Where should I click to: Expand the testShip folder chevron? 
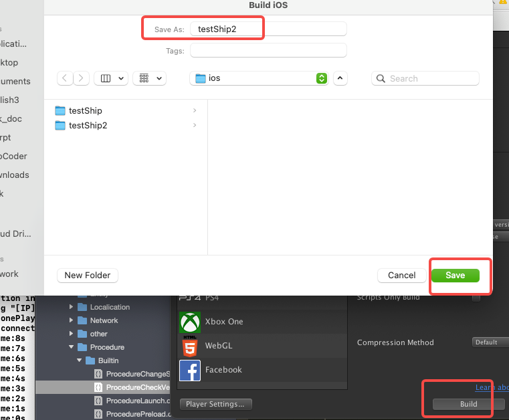[x=195, y=110]
